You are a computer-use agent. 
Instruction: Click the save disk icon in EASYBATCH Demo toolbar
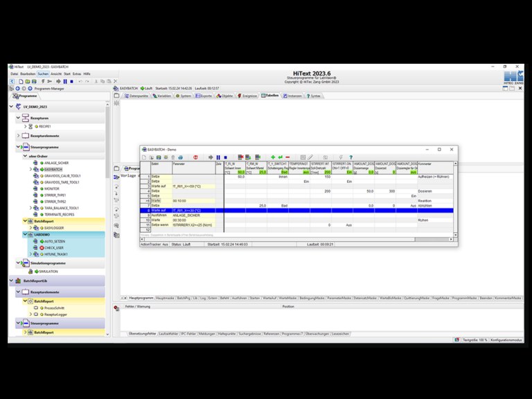pyautogui.click(x=159, y=157)
